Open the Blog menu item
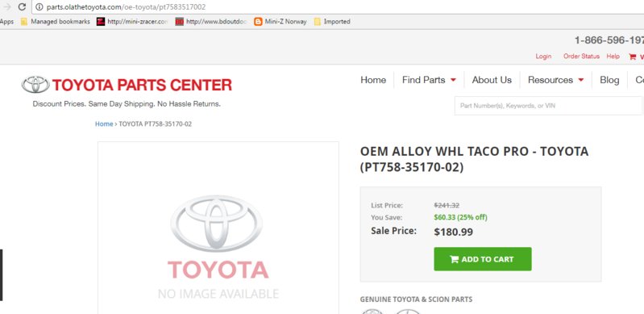This screenshot has width=644, height=314. coord(609,80)
